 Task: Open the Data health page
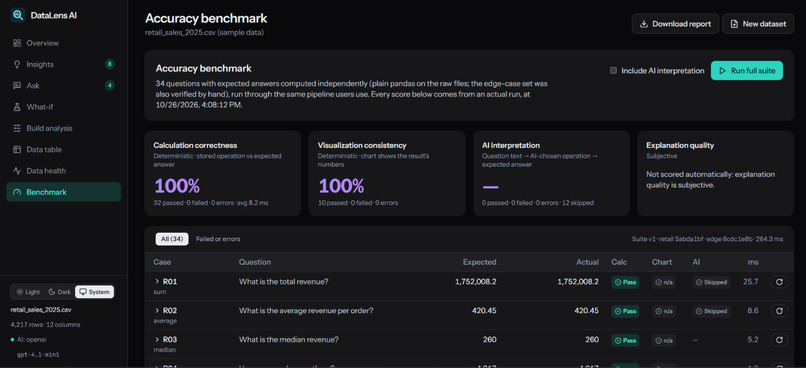[64, 171]
